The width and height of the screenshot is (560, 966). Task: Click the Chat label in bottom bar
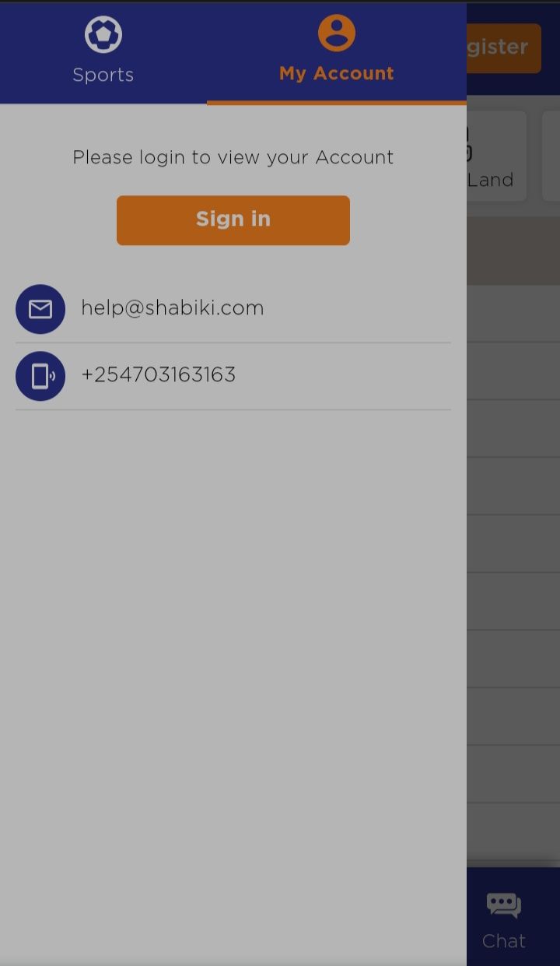(504, 941)
